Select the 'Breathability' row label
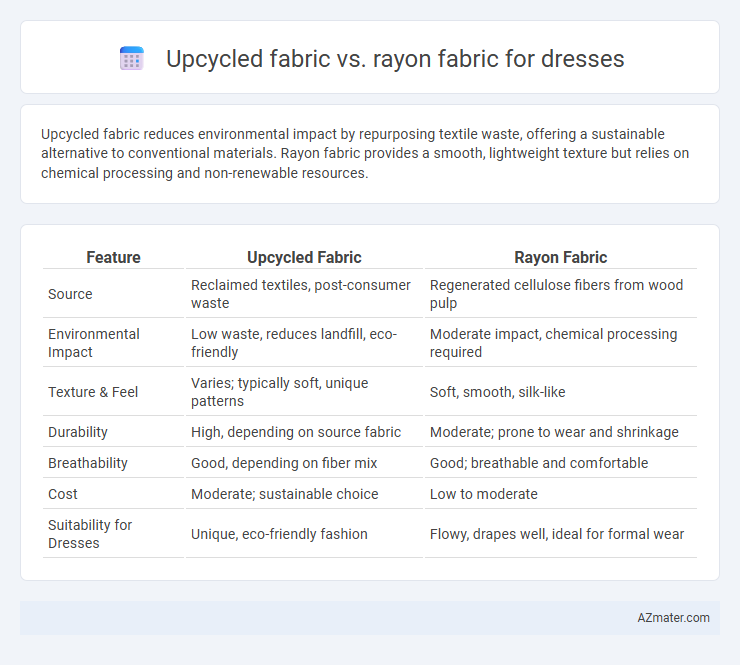 [88, 463]
